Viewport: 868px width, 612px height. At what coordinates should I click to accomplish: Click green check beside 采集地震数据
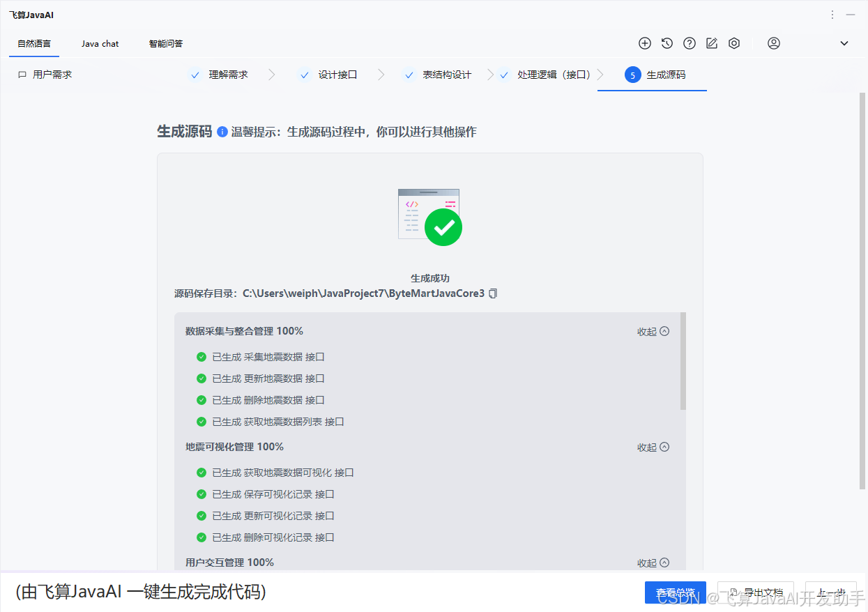click(201, 357)
